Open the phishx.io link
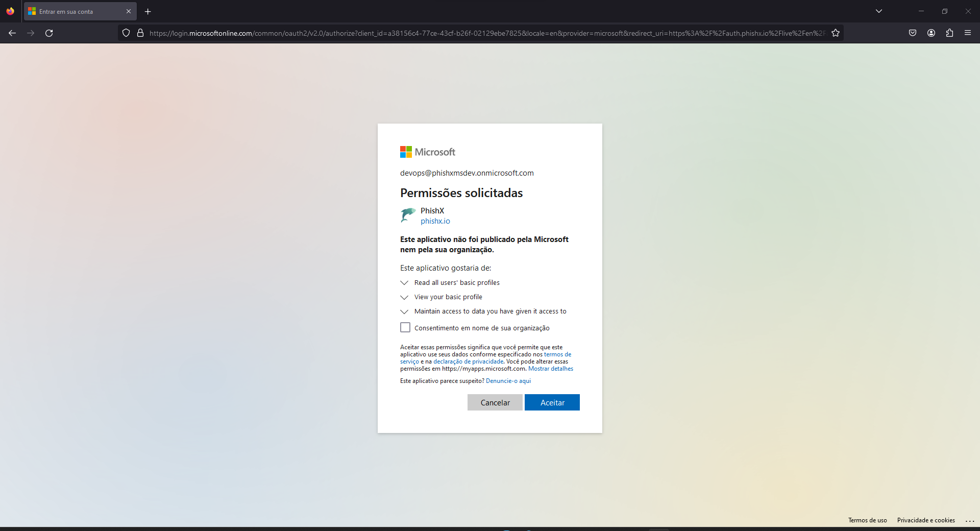 (435, 221)
